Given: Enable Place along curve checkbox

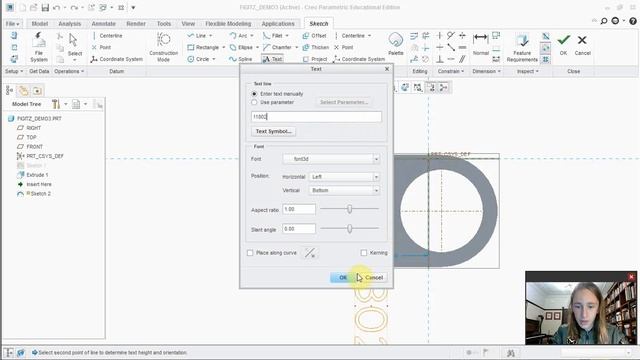Looking at the screenshot, I should (250, 253).
